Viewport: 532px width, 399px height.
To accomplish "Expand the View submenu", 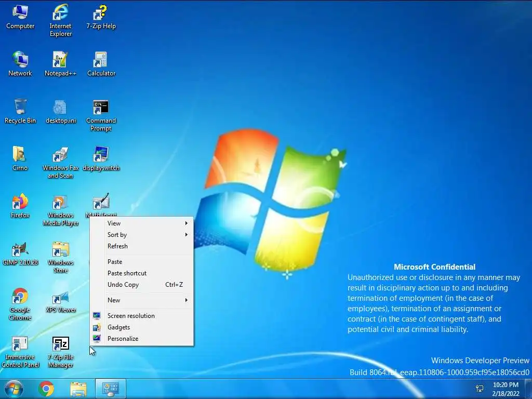I will click(142, 223).
